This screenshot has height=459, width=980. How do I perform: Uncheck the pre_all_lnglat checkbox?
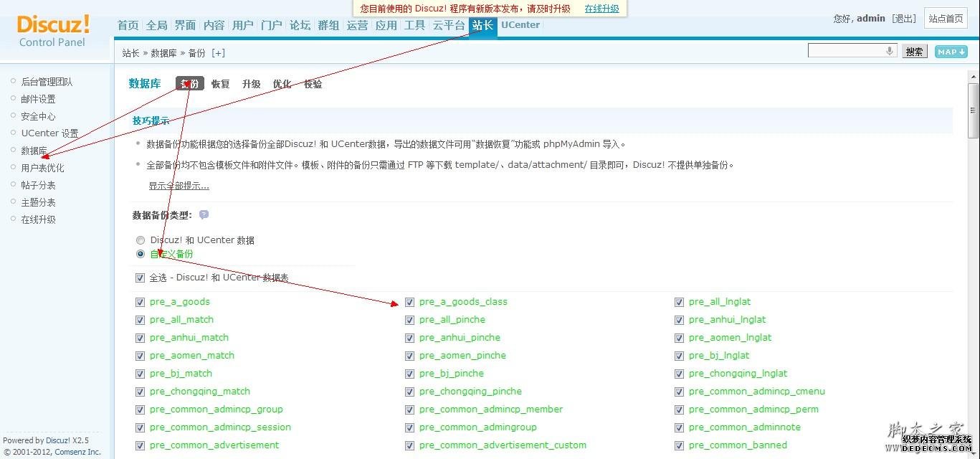[679, 302]
